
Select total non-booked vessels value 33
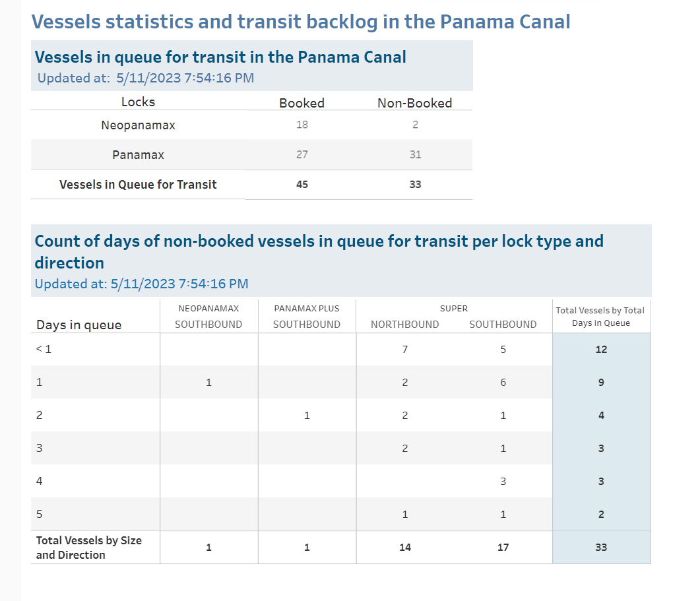[415, 185]
